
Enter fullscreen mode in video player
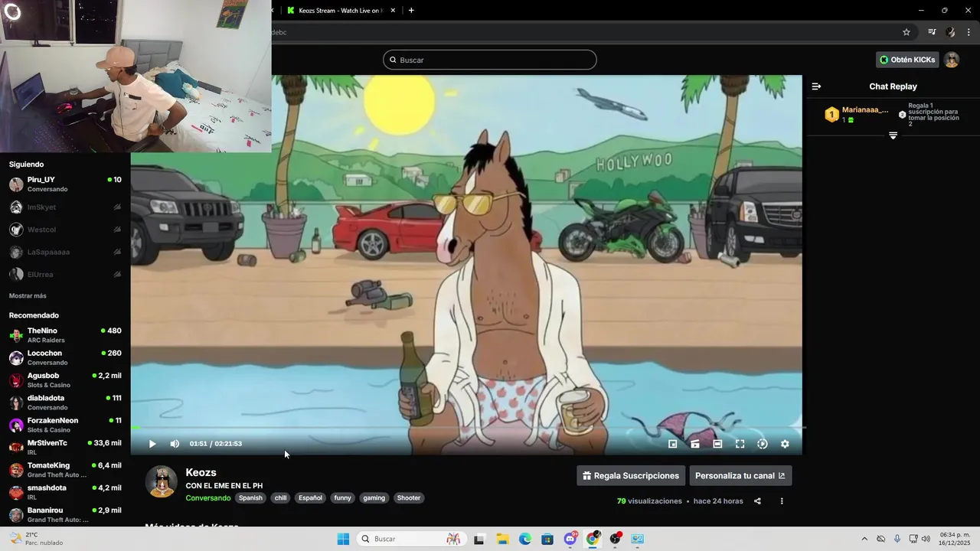tap(740, 444)
